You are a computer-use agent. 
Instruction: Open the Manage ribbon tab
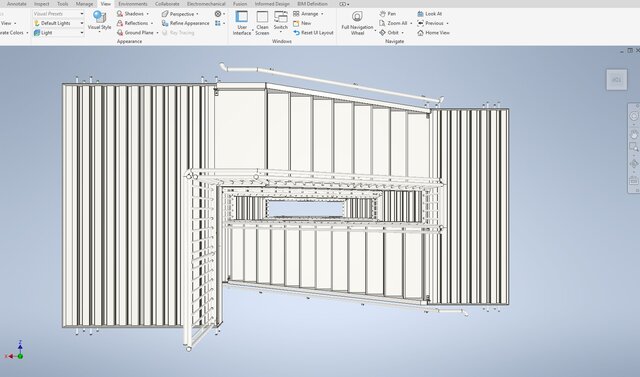[x=84, y=4]
